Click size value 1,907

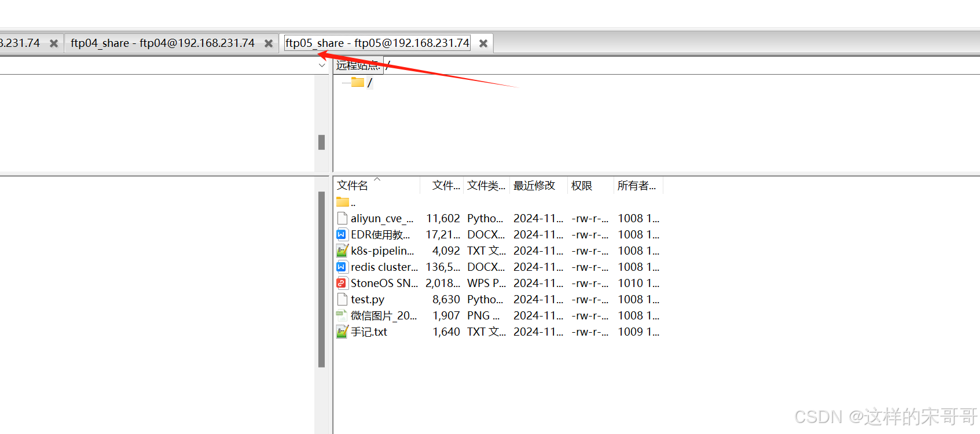tap(446, 316)
